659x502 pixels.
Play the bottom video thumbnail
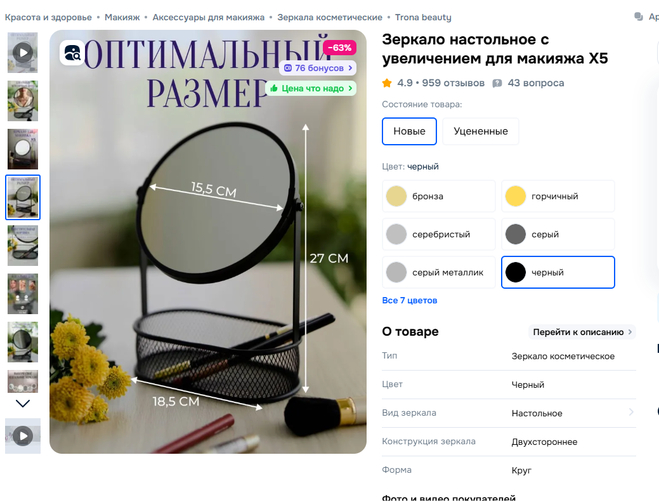[23, 436]
